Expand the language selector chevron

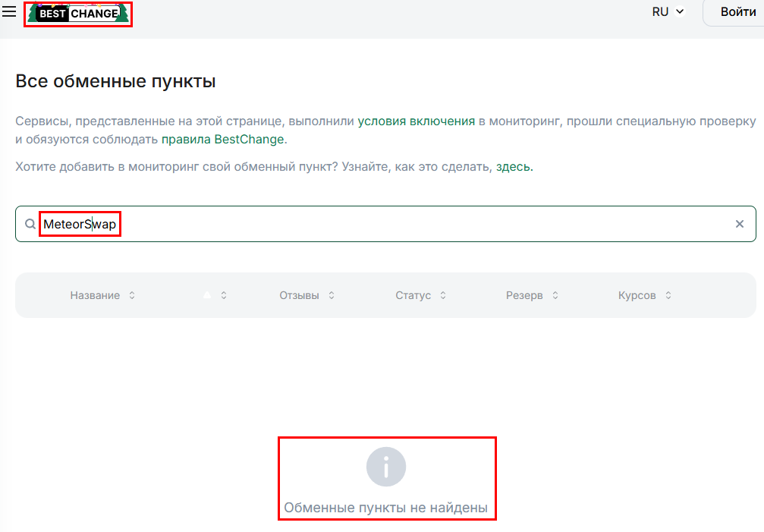coord(680,11)
